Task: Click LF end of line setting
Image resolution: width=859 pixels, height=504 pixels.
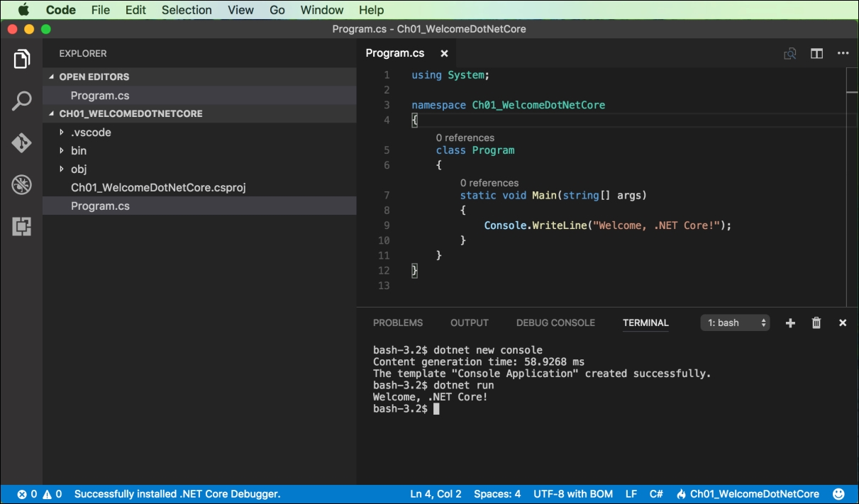Action: click(631, 494)
